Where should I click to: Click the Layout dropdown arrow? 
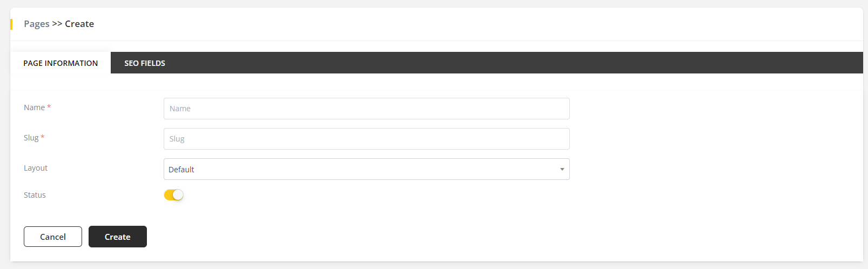click(x=562, y=170)
